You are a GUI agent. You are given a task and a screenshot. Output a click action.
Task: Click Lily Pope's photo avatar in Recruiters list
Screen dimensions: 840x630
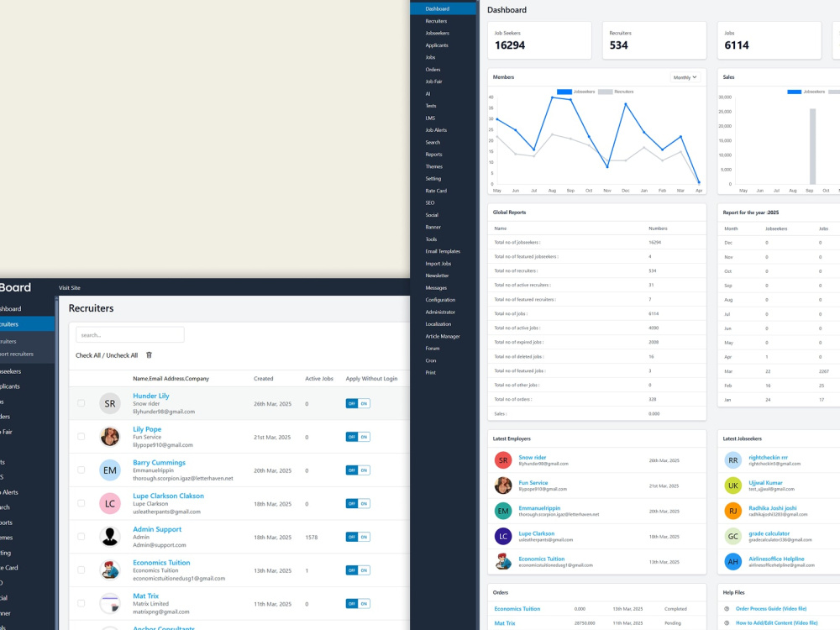[110, 437]
